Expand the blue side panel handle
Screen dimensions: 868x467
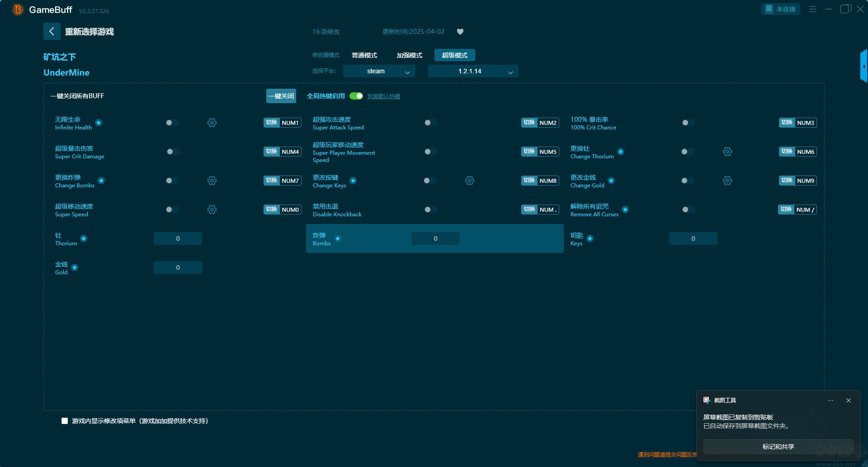tap(863, 66)
